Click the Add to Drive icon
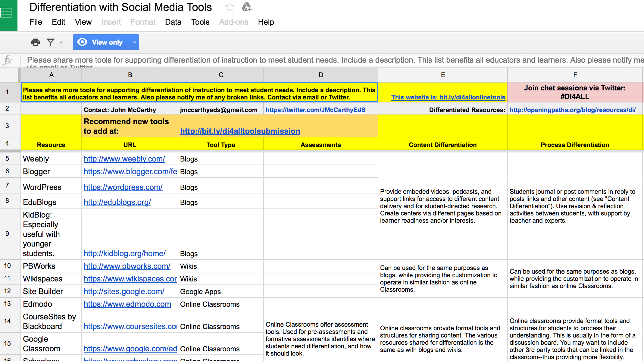Screen dimensions: 644x361 tap(246, 7)
